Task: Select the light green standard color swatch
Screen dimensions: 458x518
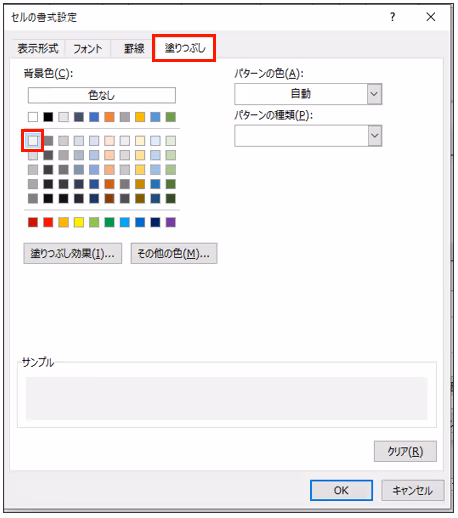Action: 94,222
